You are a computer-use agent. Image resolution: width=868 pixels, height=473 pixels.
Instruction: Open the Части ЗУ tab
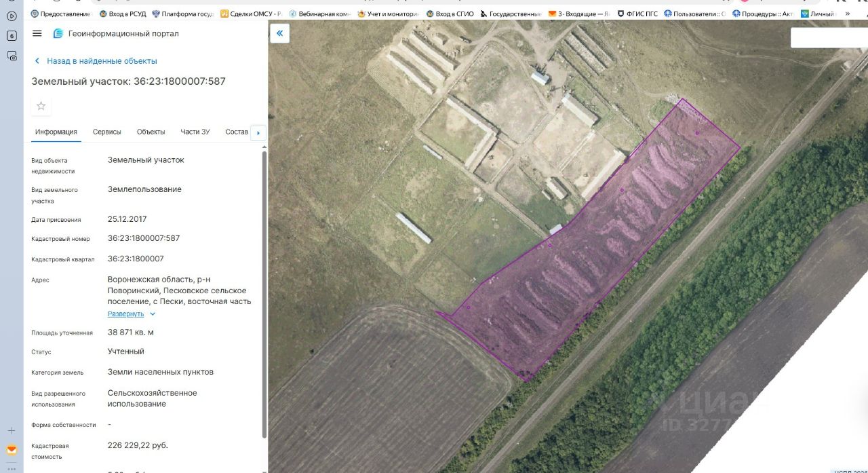[195, 132]
